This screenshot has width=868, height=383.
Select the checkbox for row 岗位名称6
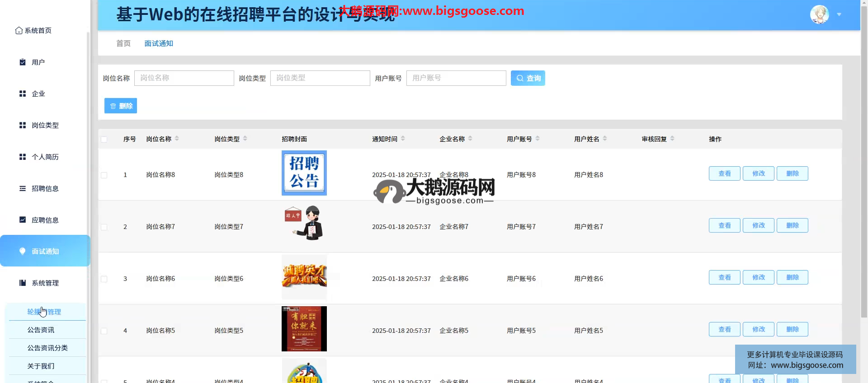pyautogui.click(x=104, y=279)
